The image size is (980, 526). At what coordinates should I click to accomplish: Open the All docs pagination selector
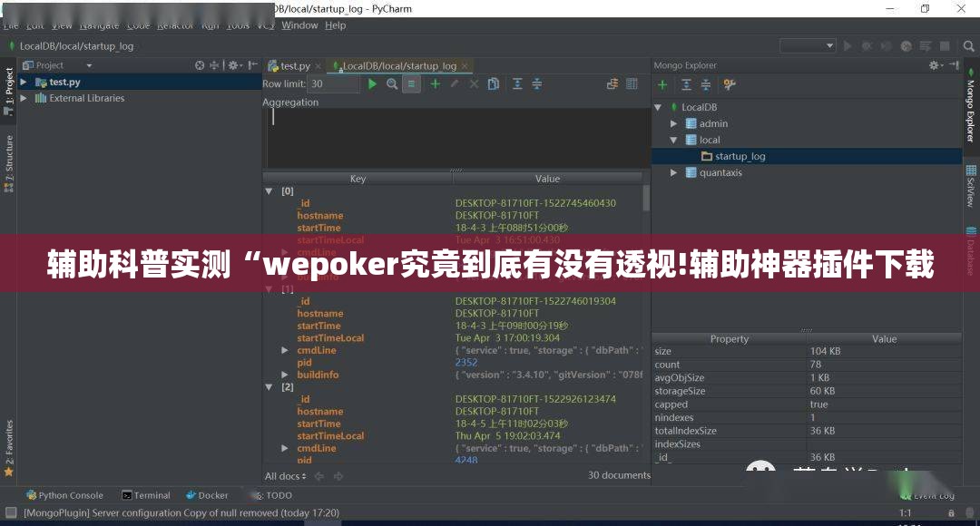point(286,476)
